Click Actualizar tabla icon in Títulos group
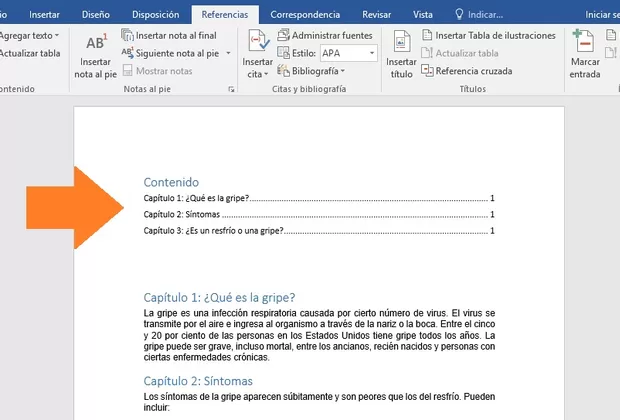This screenshot has height=420, width=620. click(427, 53)
